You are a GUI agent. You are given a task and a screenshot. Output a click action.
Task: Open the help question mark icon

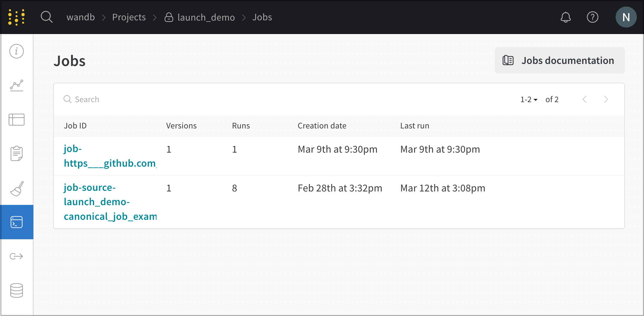coord(592,17)
